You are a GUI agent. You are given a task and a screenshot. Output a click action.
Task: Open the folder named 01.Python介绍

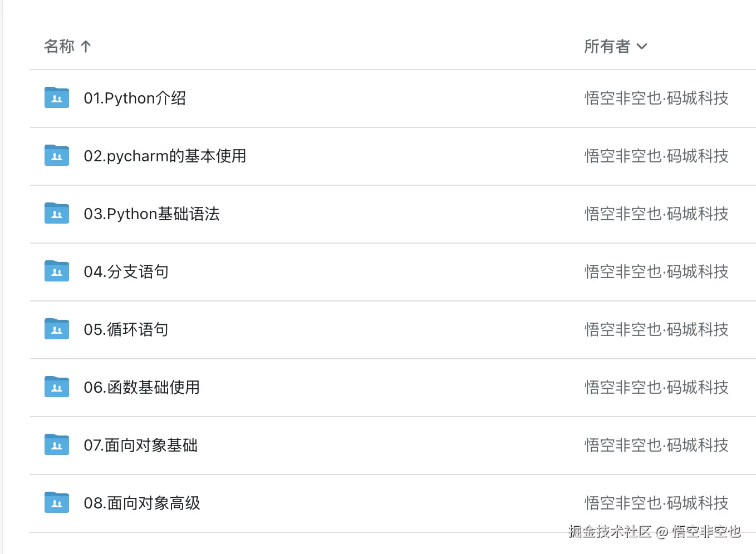135,98
